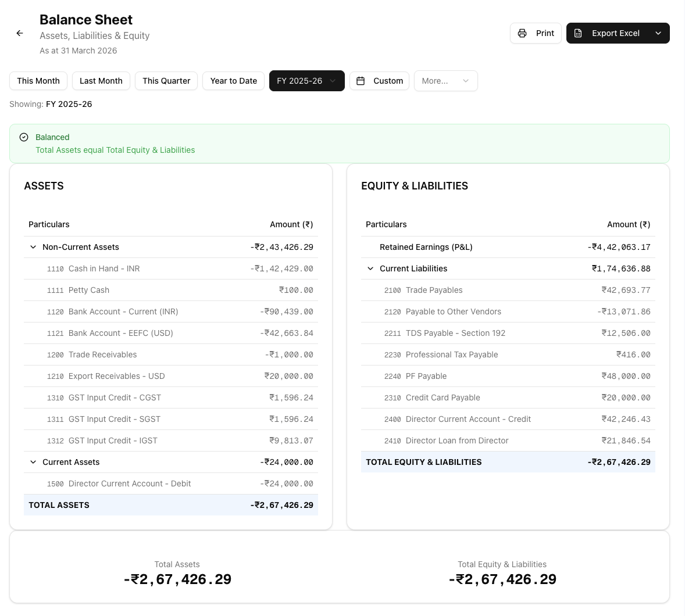
Task: Select the Last Month filter
Action: click(101, 81)
